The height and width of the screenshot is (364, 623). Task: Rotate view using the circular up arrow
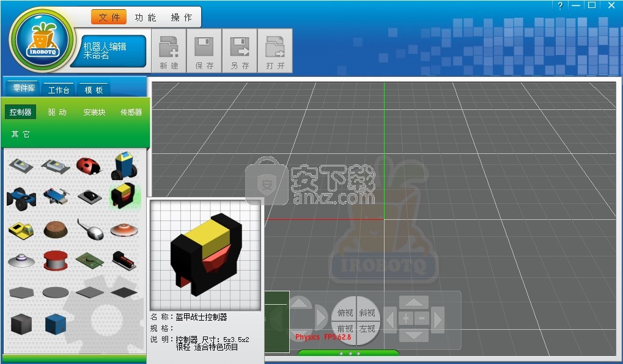300,303
